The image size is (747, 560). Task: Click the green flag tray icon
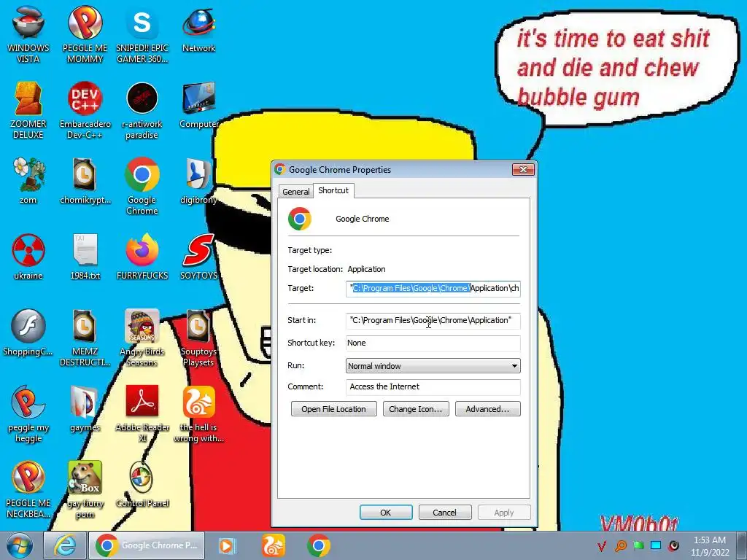[x=638, y=545]
